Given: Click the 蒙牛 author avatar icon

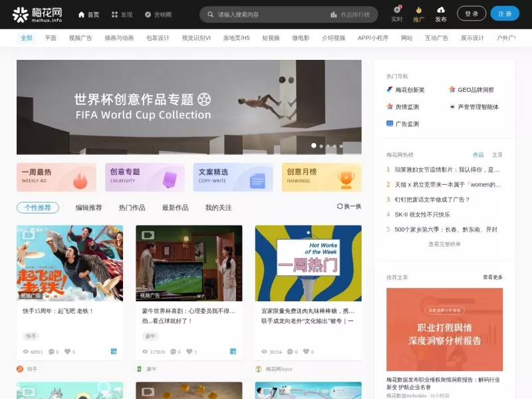Looking at the screenshot, I should (x=139, y=369).
